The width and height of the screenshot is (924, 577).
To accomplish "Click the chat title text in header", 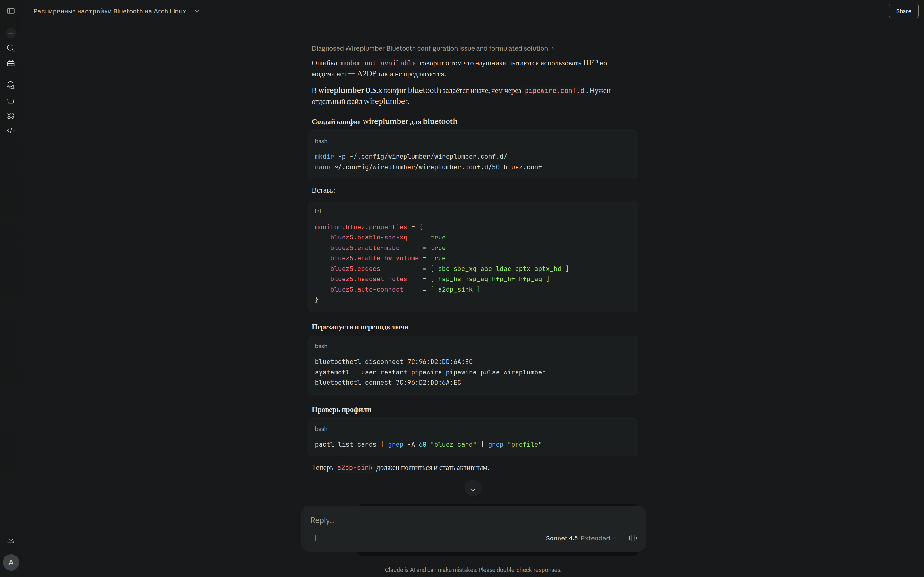I will click(110, 11).
